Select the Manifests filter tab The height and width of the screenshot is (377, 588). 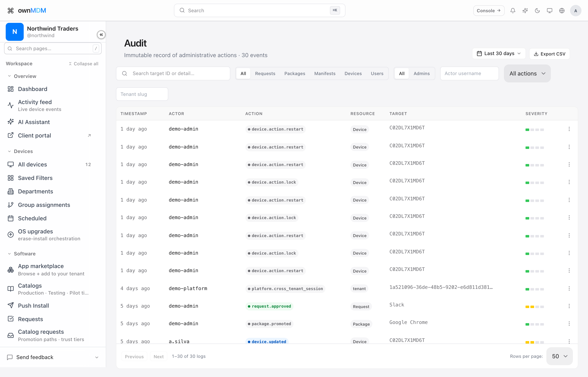[x=325, y=73]
